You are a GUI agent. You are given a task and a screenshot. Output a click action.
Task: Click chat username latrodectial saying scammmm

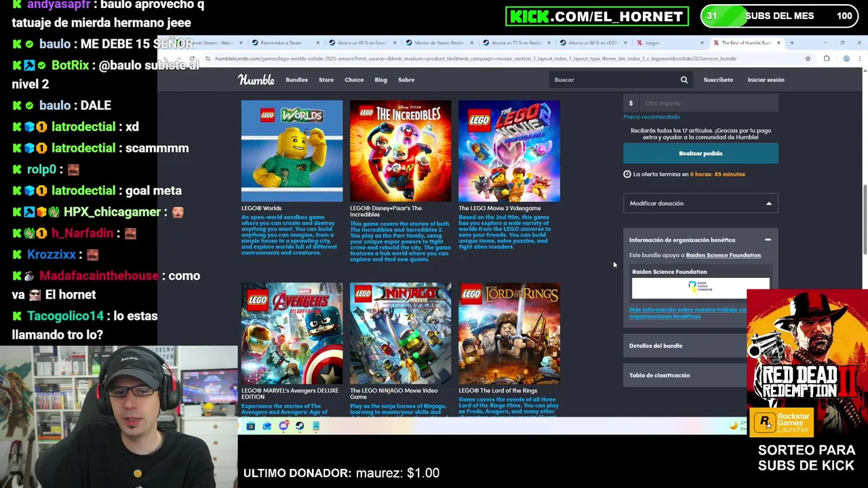tap(83, 148)
